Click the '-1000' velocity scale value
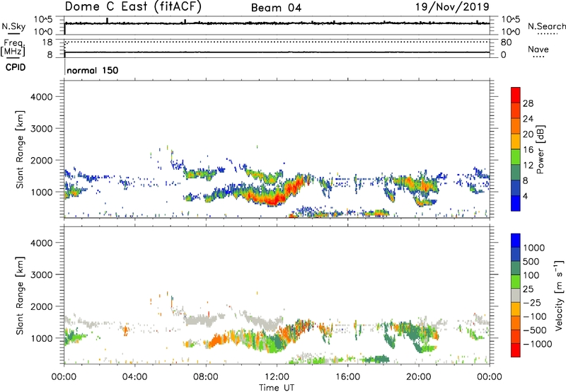 point(538,344)
